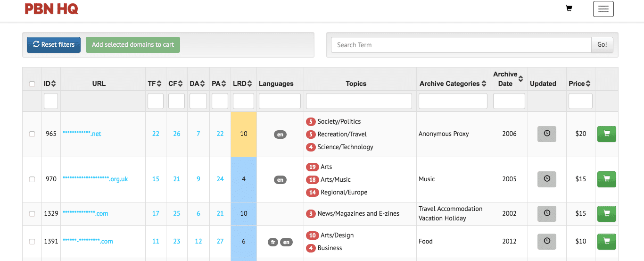
Task: Sort table by DA column
Action: point(198,84)
